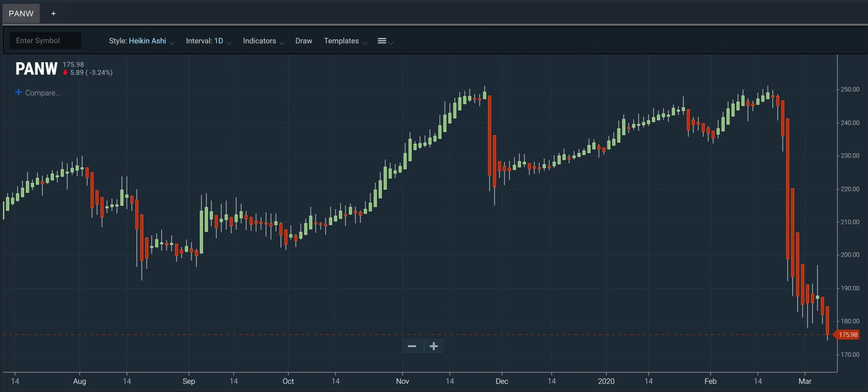Zoom in using the plus button
868x392 pixels.
[x=434, y=346]
